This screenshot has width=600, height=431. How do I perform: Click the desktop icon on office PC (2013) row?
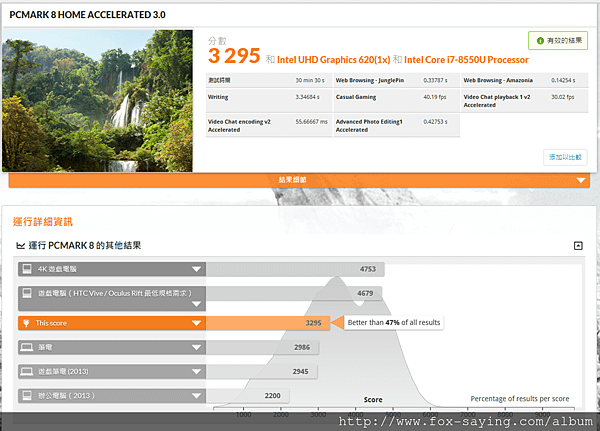pyautogui.click(x=27, y=395)
